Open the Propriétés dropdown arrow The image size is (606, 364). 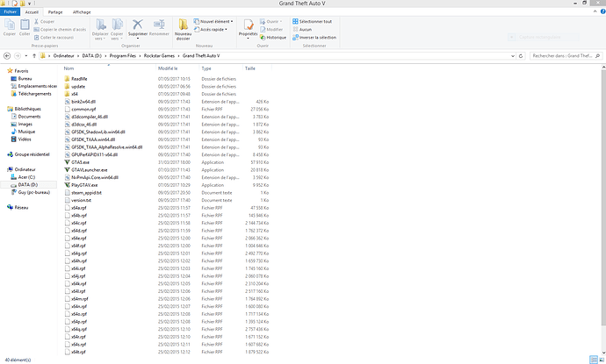coord(249,39)
